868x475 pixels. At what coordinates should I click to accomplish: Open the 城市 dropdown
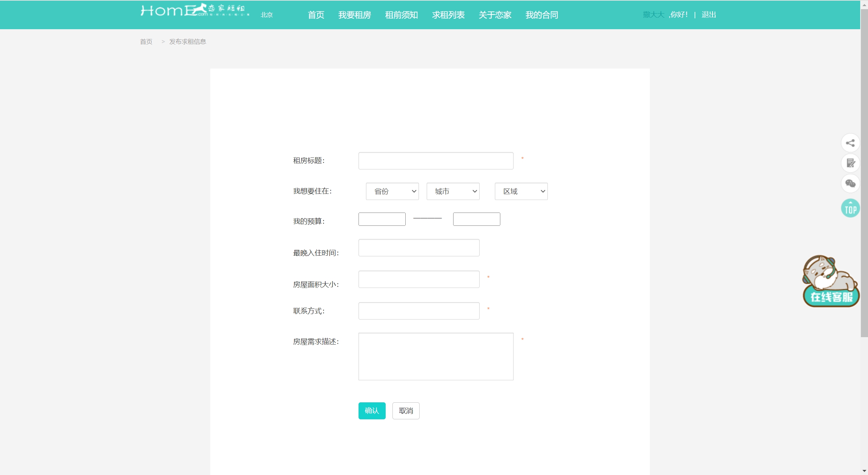[x=453, y=191]
